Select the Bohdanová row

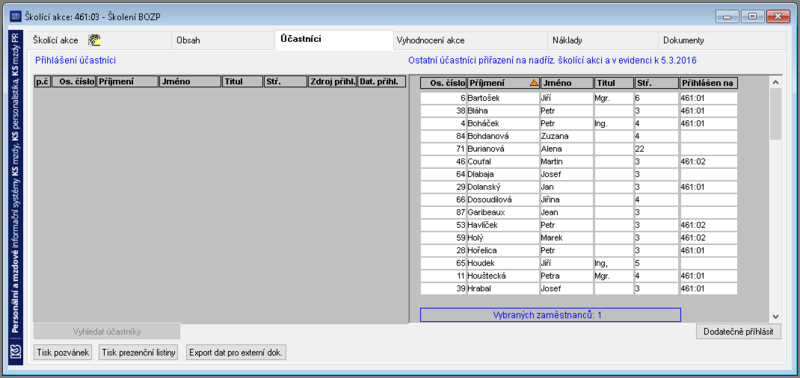pyautogui.click(x=579, y=136)
